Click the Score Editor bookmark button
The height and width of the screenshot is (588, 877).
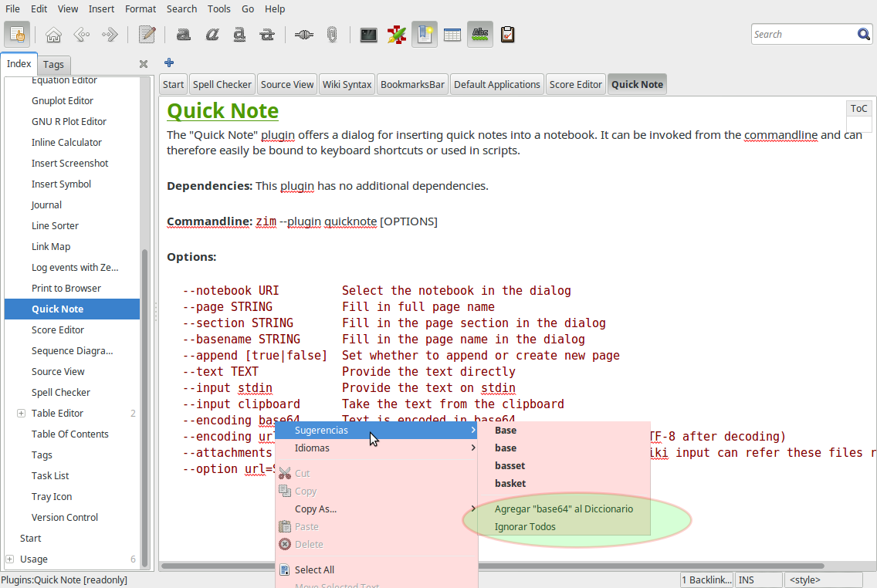(x=575, y=85)
